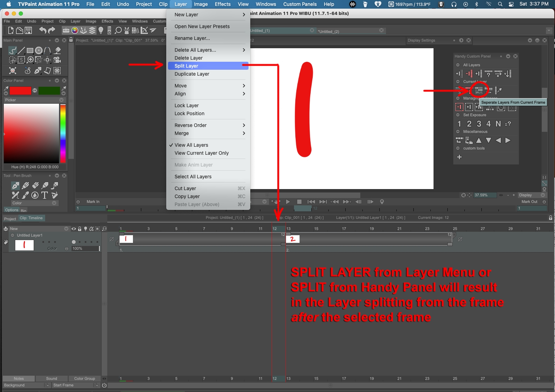Click the redo arrow in toolbar

coord(52,31)
